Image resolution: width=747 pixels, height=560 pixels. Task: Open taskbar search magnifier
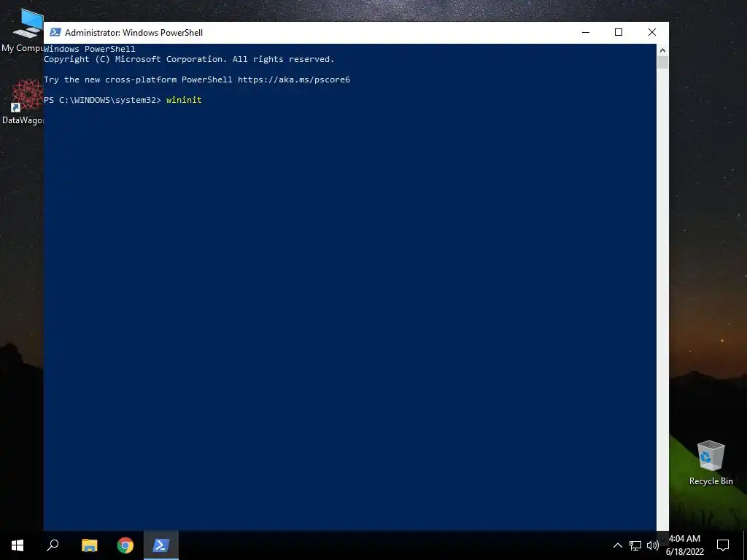click(x=53, y=545)
